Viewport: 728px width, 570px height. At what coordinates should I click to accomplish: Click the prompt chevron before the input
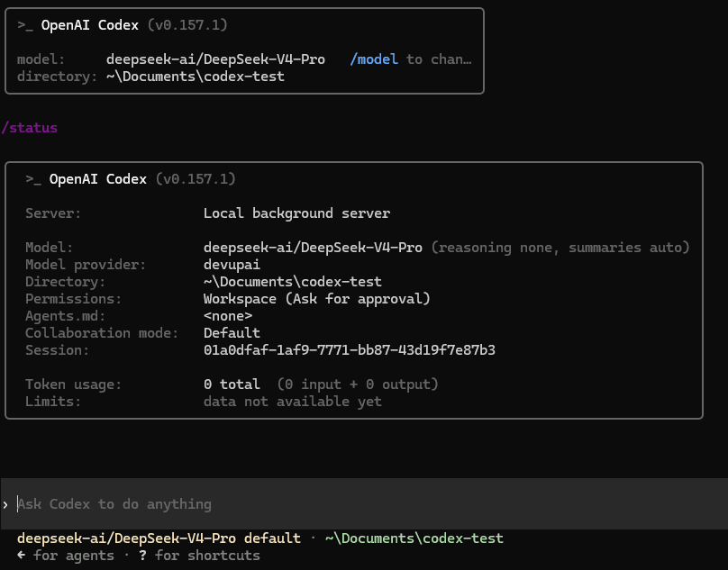pos(5,504)
